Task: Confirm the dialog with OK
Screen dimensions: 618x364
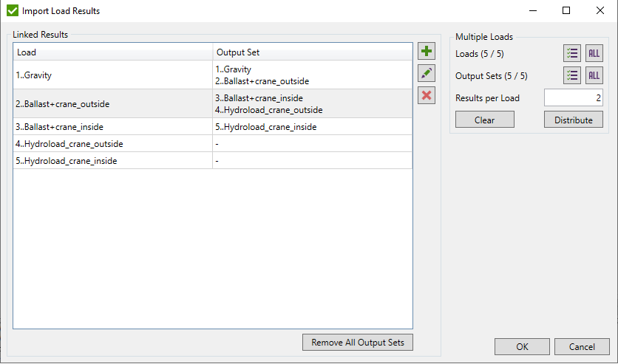Action: tap(522, 347)
